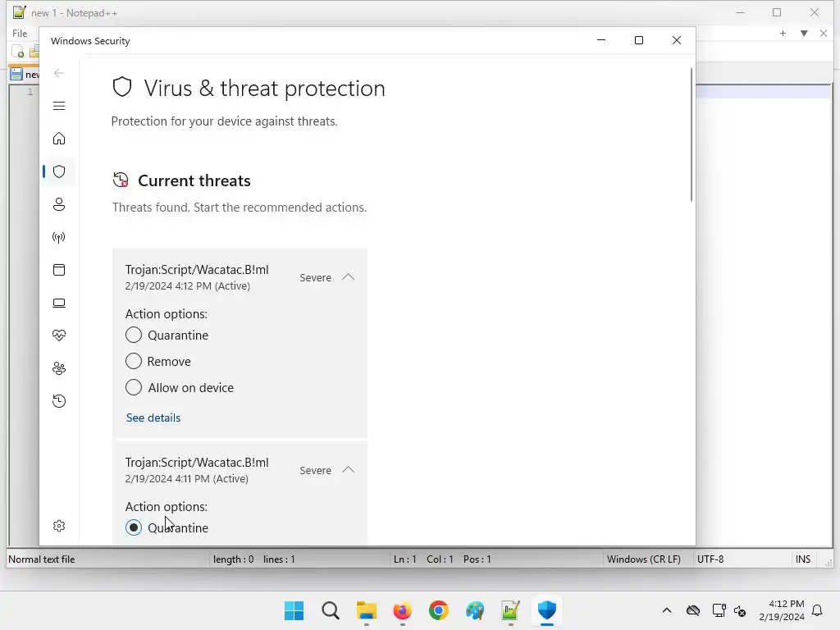840x630 pixels.
Task: Show hidden system tray icons
Action: [666, 610]
